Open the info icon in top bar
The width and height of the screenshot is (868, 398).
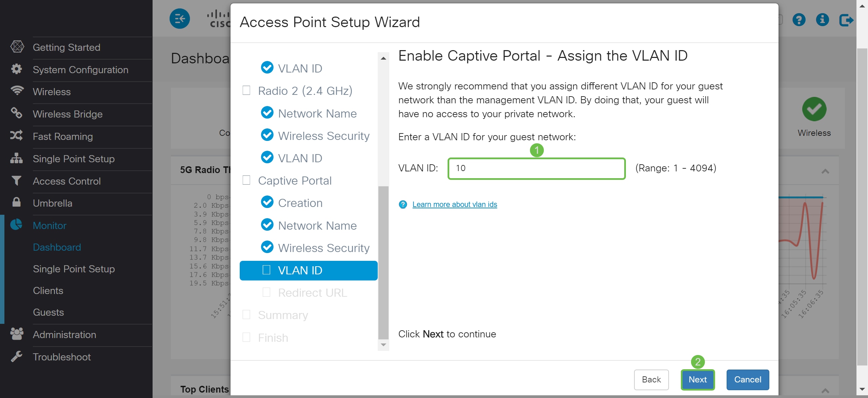tap(822, 20)
